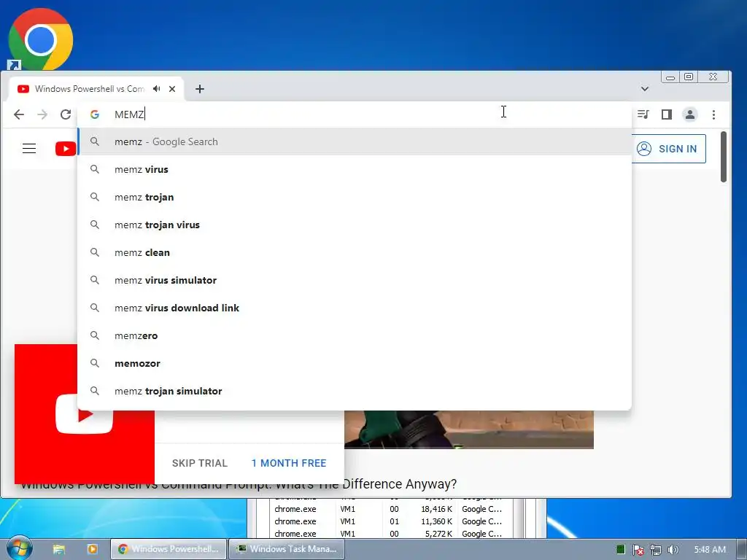Click the 1 MONTH FREE button
This screenshot has width=747, height=560.
point(289,463)
